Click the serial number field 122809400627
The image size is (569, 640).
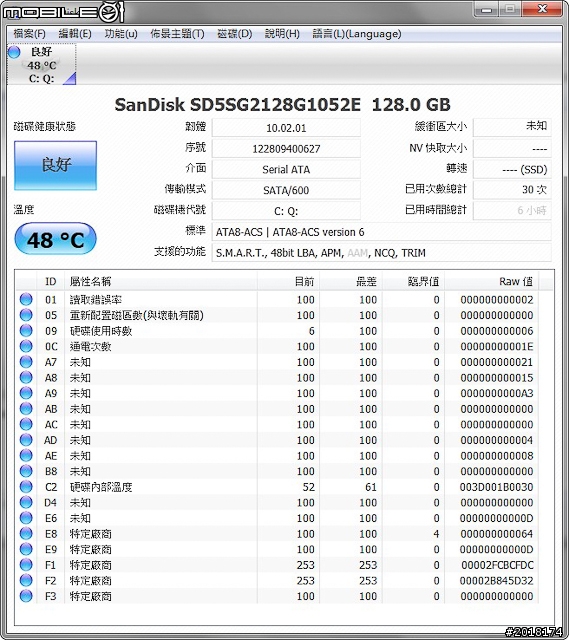pos(286,149)
